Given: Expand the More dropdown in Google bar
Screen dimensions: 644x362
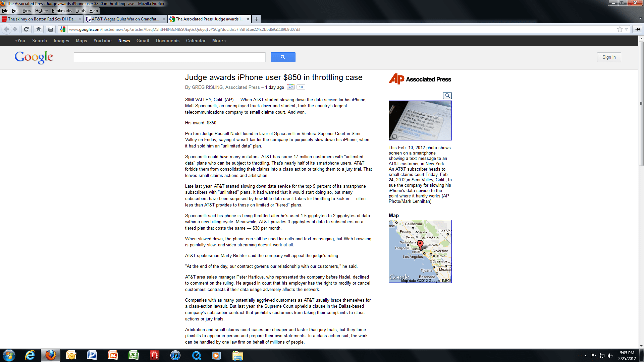Looking at the screenshot, I should point(219,41).
